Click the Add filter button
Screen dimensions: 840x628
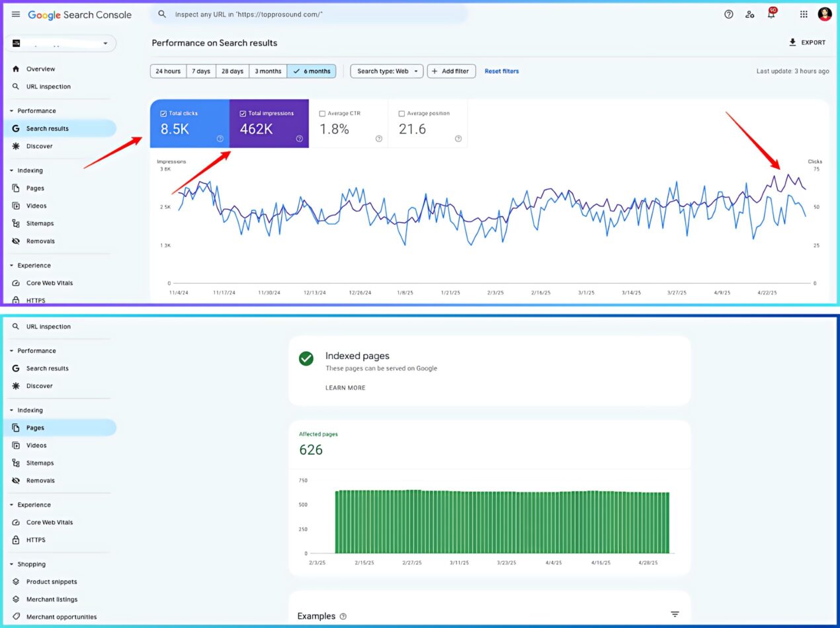(x=451, y=71)
